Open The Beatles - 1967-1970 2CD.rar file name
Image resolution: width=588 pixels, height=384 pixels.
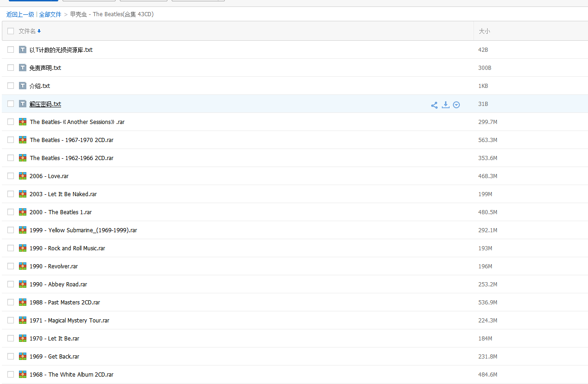(72, 140)
